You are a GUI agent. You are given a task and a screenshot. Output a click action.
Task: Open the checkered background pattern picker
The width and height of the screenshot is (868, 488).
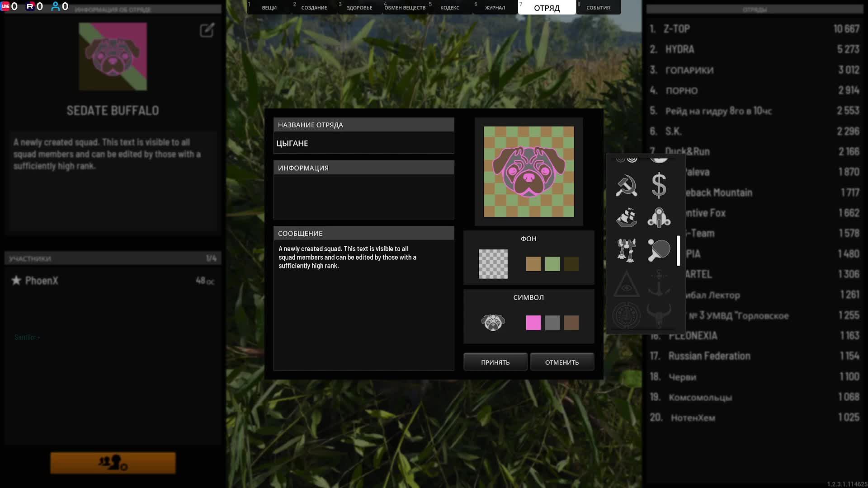tap(493, 264)
